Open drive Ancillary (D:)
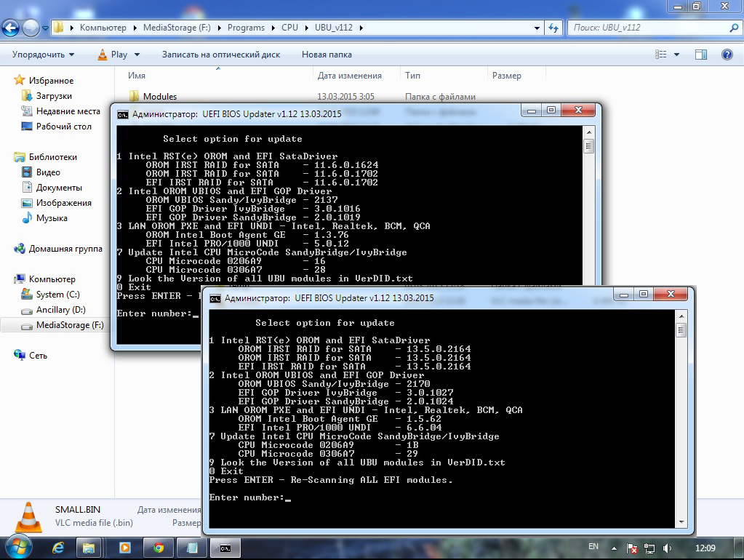Screen dimensions: 744x560 pos(61,309)
